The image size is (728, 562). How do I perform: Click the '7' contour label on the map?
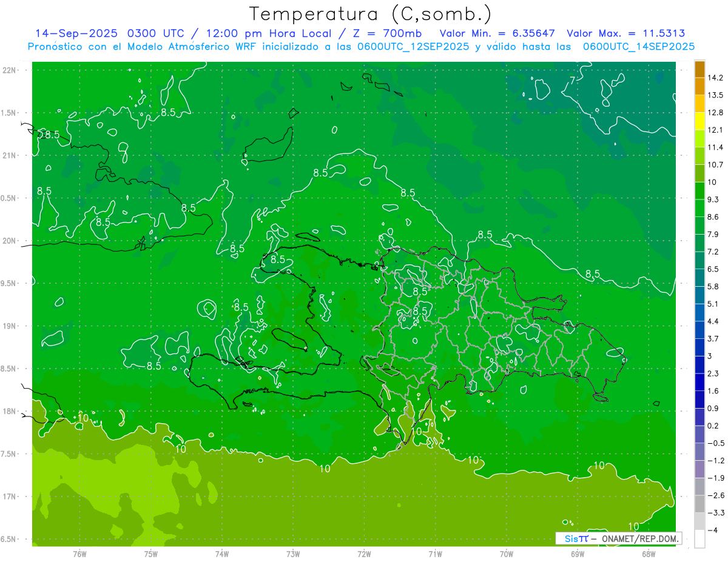572,80
